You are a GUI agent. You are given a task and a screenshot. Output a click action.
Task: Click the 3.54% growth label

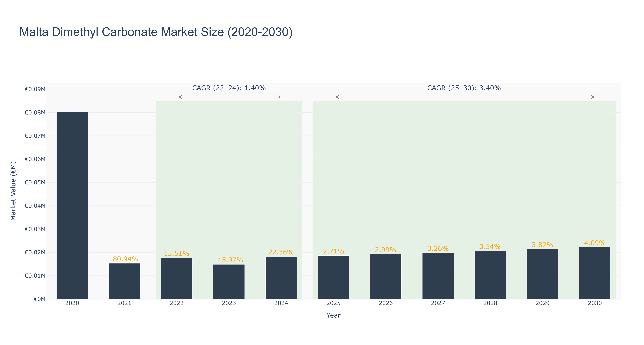click(490, 247)
